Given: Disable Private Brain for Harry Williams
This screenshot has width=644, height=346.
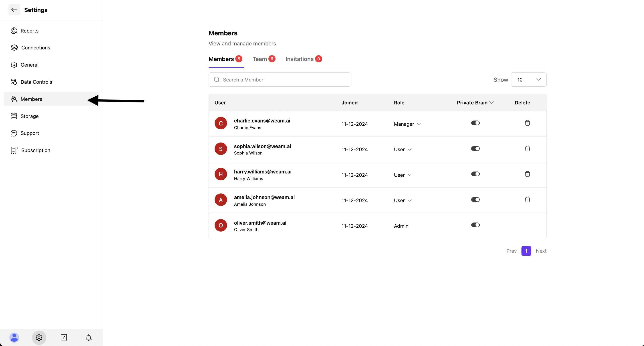Looking at the screenshot, I should click(x=475, y=174).
